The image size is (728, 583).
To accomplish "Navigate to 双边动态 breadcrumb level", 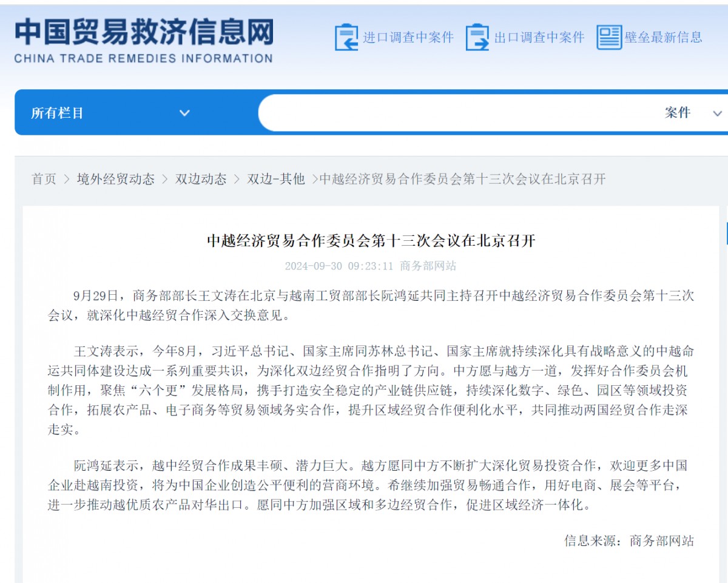I will (201, 179).
